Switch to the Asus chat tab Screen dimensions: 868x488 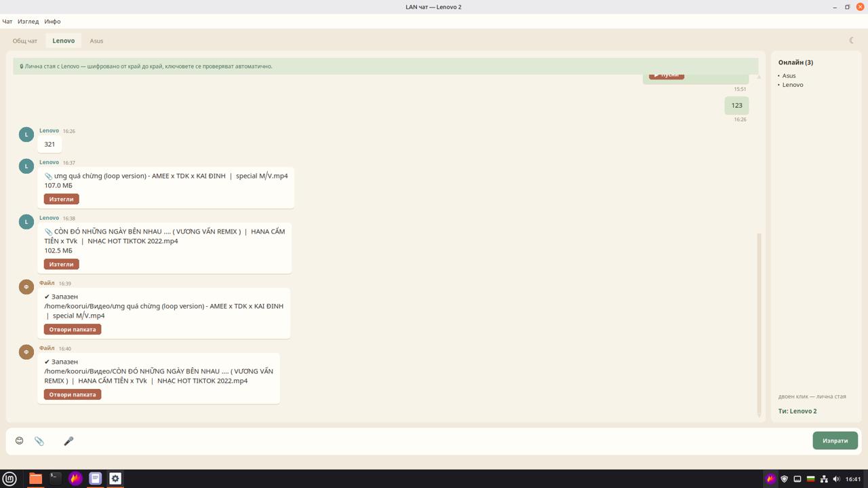pyautogui.click(x=96, y=41)
